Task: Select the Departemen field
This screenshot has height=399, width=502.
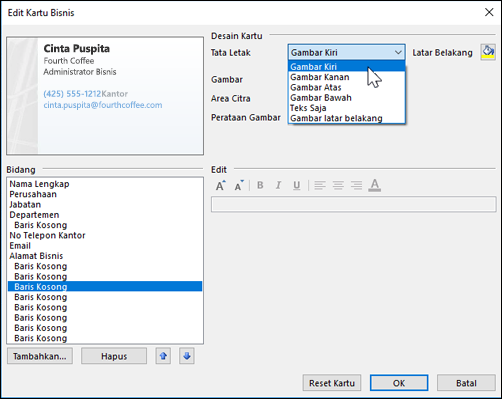Action: click(105, 215)
